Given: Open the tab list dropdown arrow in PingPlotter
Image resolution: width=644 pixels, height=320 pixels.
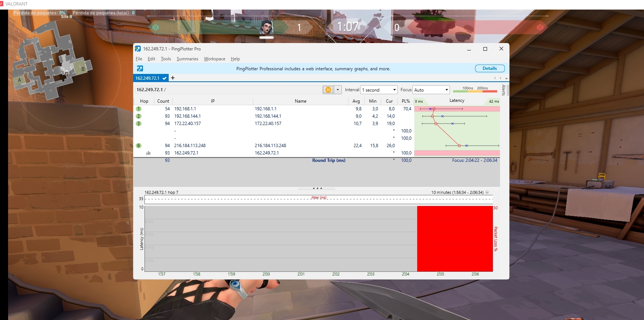Looking at the screenshot, I should point(507,78).
